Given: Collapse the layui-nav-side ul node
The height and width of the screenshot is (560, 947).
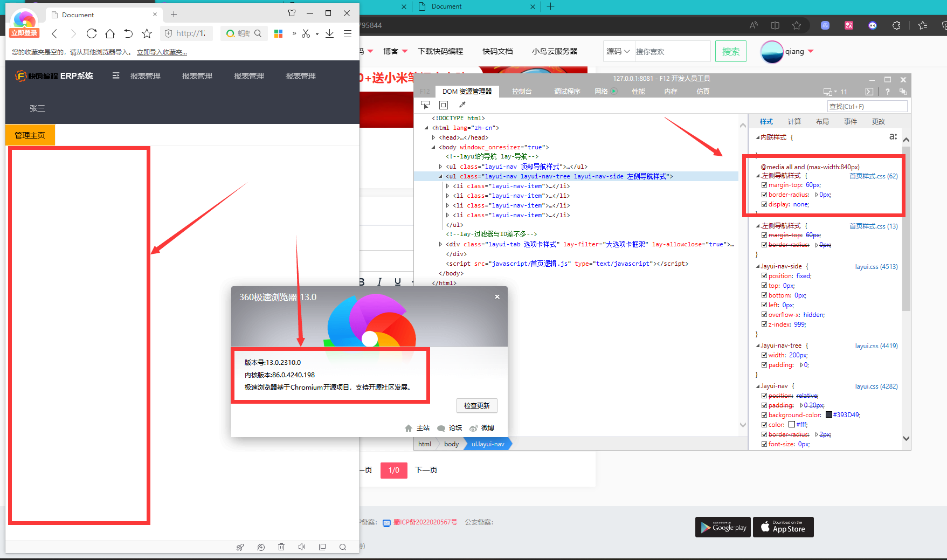Looking at the screenshot, I should [441, 176].
